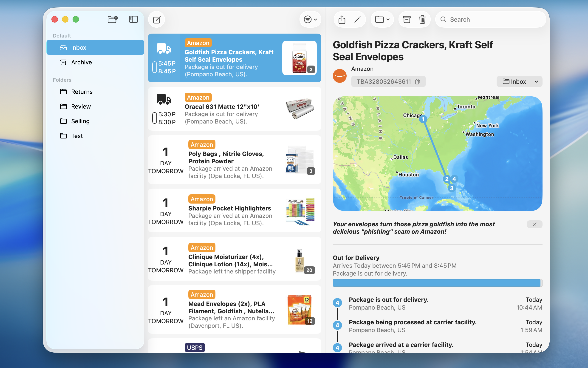The image size is (588, 368).
Task: Click the truck icon on Oracal delivery
Action: (164, 99)
